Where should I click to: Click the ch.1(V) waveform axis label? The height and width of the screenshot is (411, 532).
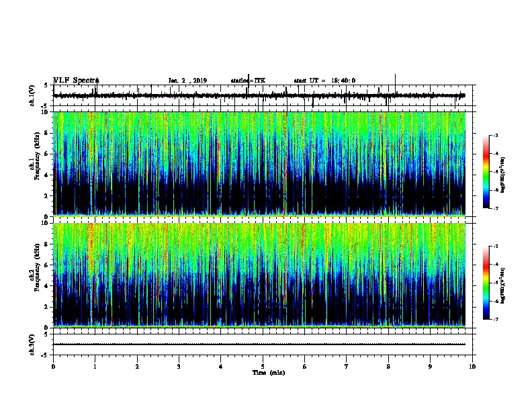tap(32, 95)
